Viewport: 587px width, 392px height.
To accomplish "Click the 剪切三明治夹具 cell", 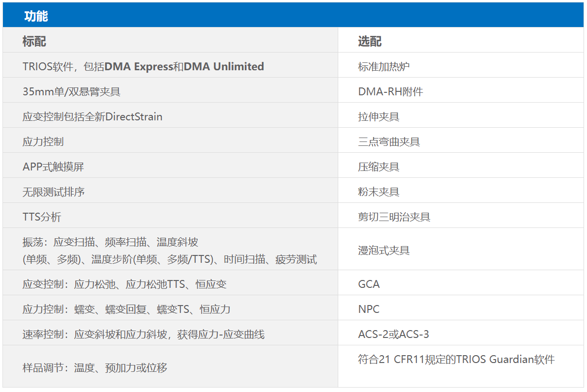I will point(394,217).
